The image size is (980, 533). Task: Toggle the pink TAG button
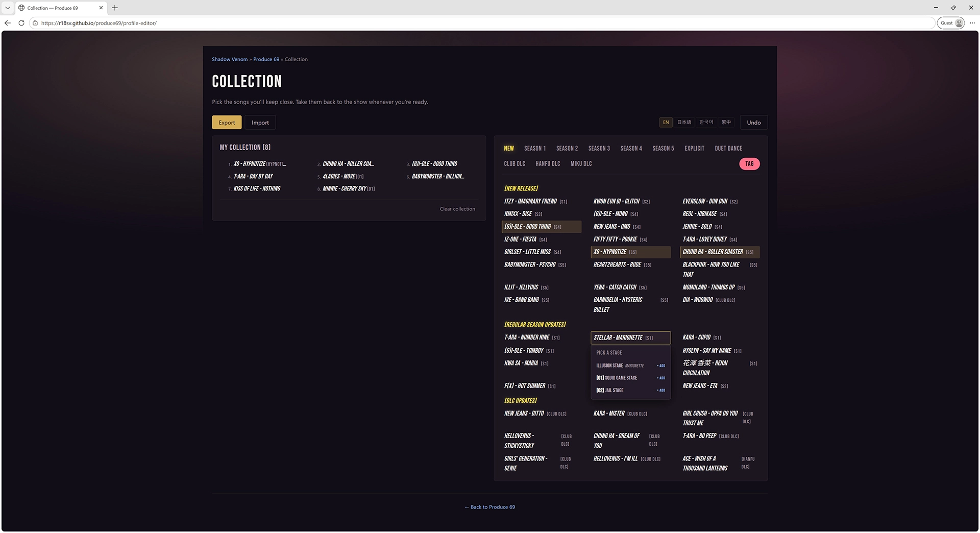coord(749,164)
